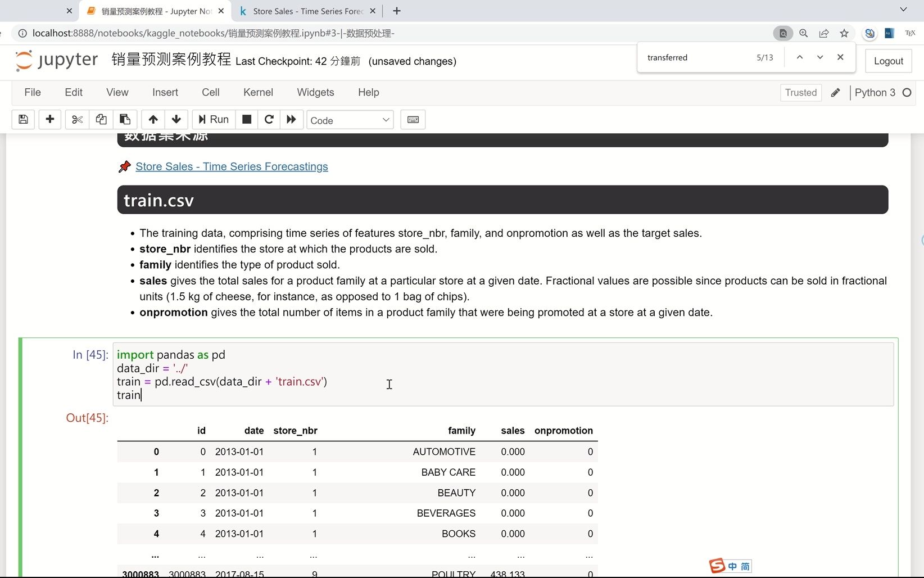924x578 pixels.
Task: Go to previous find result
Action: point(800,57)
